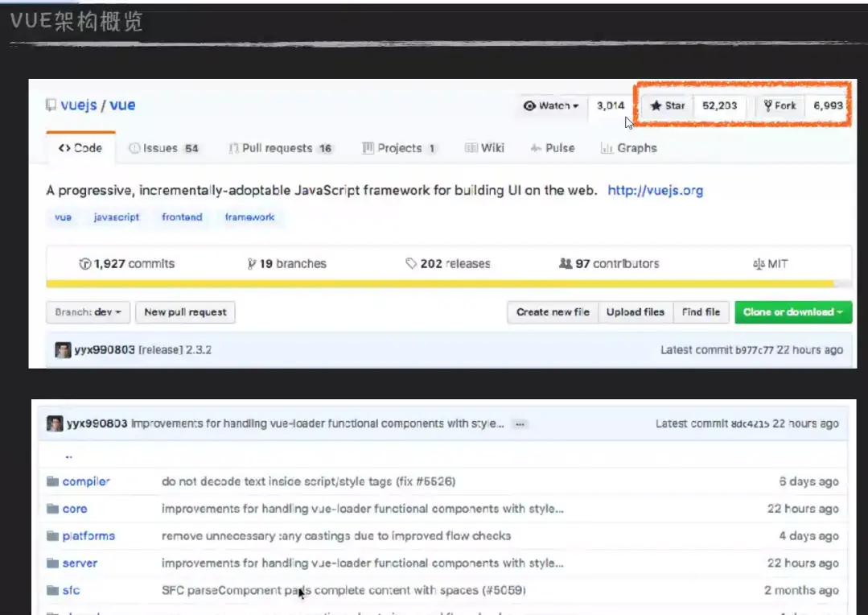Open the MIT license link

click(x=770, y=264)
